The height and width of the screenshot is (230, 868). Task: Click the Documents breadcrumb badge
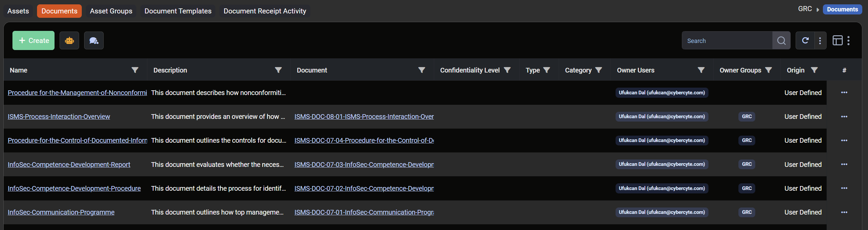click(x=842, y=9)
